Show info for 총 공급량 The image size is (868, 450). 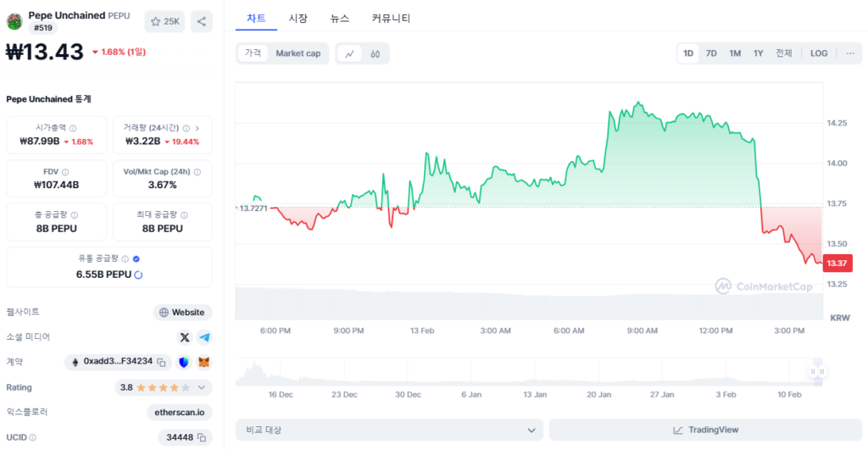tap(75, 215)
